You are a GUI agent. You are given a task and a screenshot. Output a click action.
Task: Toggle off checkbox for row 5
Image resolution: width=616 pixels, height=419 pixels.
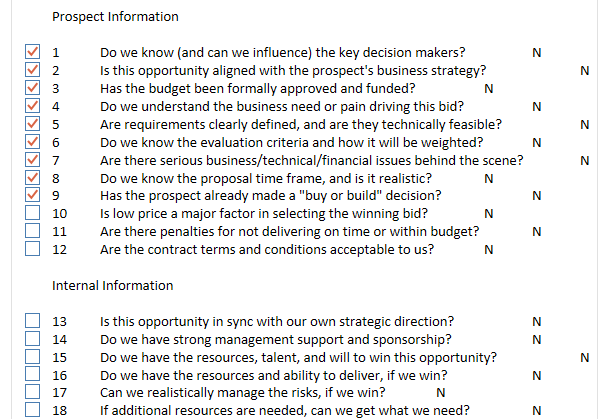click(33, 125)
